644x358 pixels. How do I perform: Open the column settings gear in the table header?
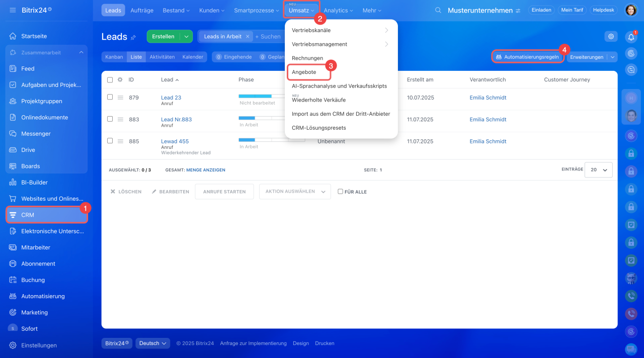(x=120, y=79)
